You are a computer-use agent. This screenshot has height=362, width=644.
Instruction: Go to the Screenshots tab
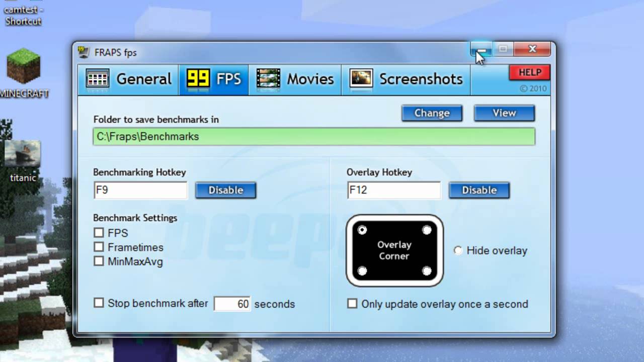406,79
